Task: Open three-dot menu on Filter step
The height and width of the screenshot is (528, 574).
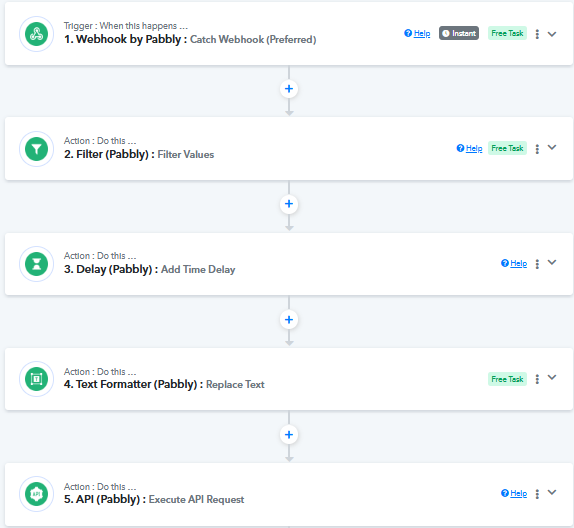Action: tap(537, 149)
